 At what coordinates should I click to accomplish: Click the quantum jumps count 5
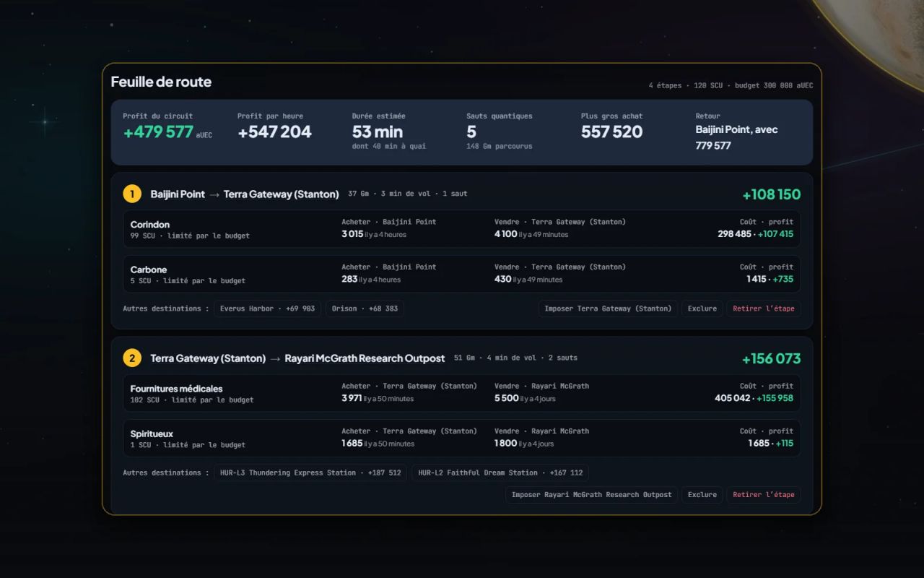(471, 131)
